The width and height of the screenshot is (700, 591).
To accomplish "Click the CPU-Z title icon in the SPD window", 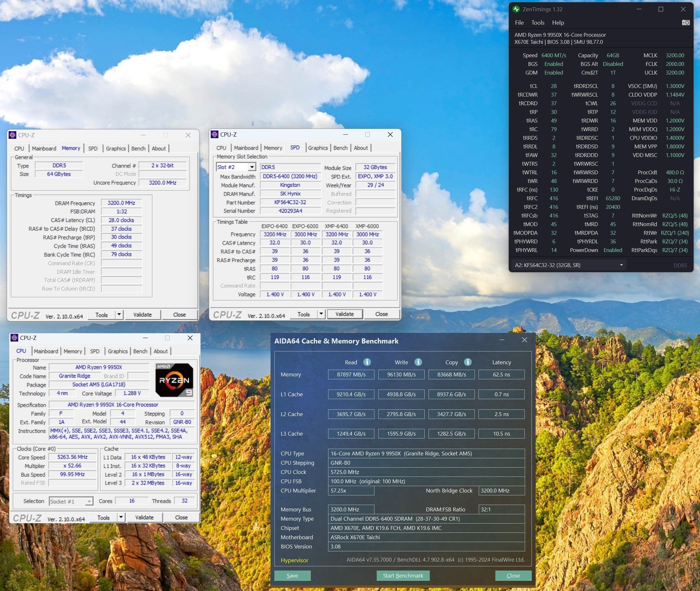I will [214, 134].
